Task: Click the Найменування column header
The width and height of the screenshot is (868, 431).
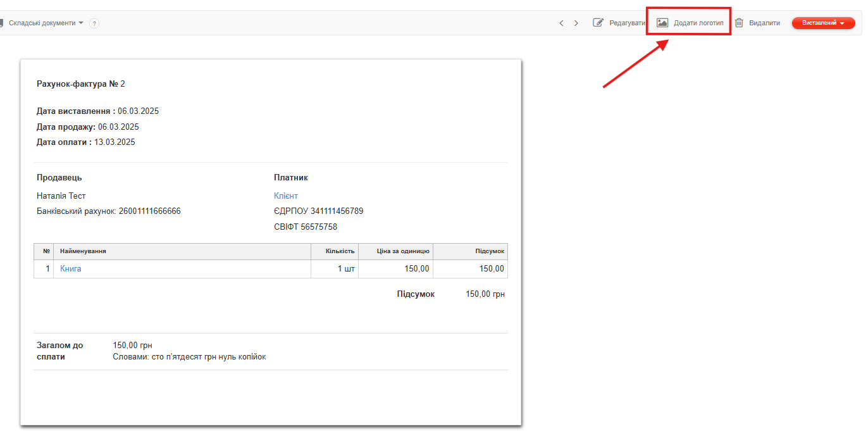Action: [x=83, y=251]
